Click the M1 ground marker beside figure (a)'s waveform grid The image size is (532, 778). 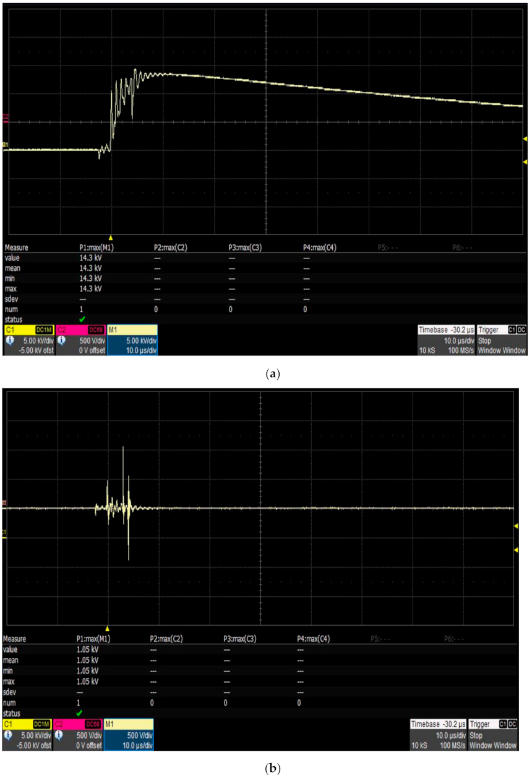click(x=6, y=145)
